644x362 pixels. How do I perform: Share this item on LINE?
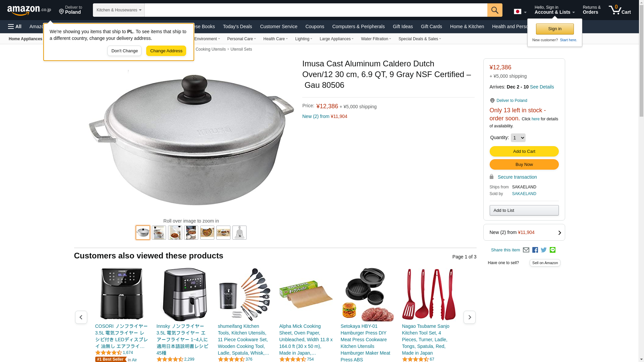click(x=552, y=250)
